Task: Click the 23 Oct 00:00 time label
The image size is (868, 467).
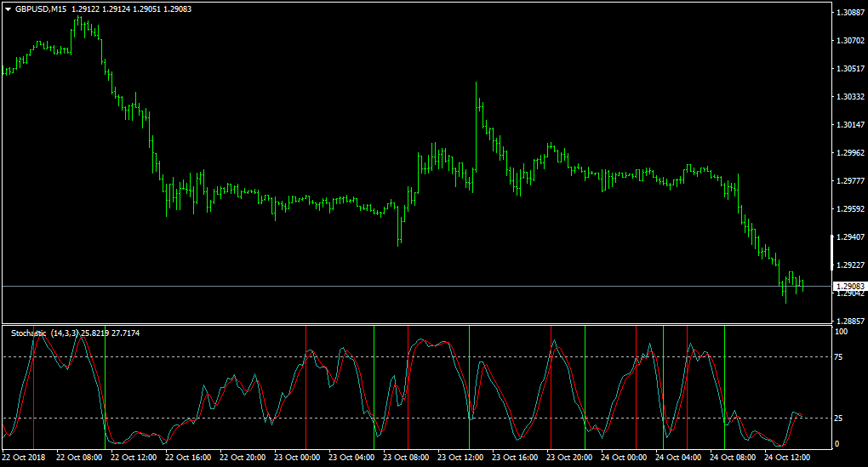Action: pos(297,458)
